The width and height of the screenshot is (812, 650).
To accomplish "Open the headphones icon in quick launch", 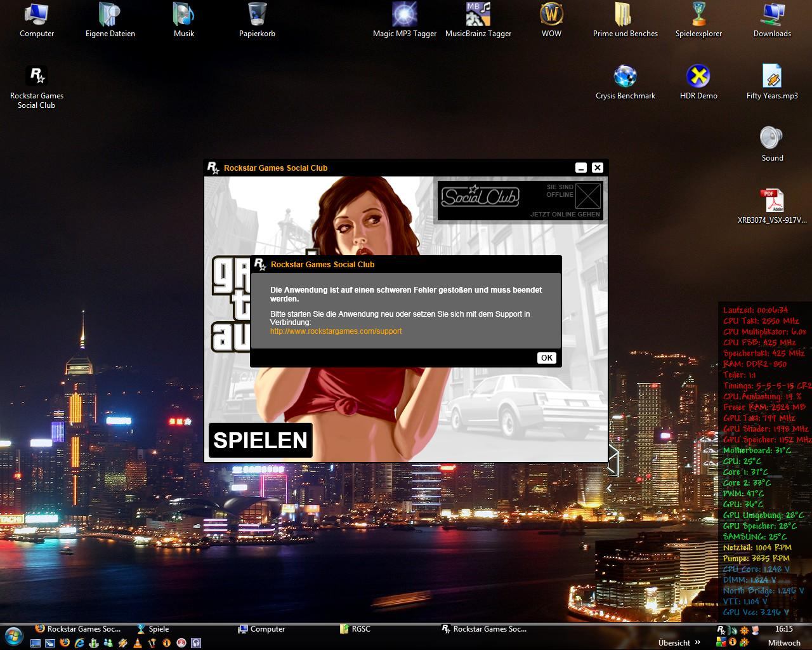I will tap(196, 643).
